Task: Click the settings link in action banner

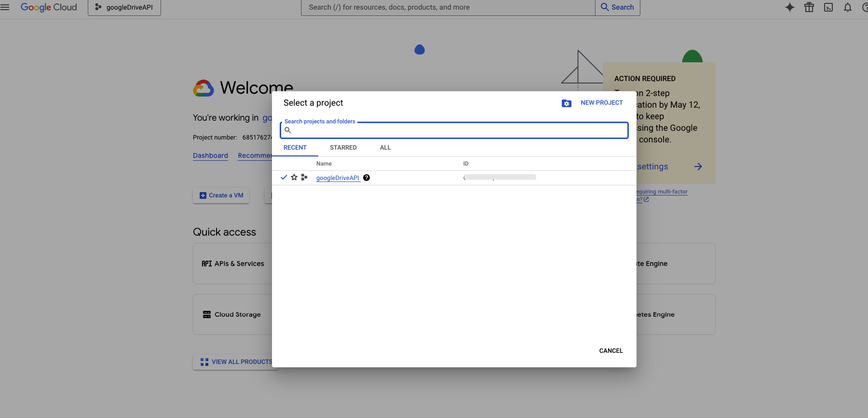Action: [652, 167]
